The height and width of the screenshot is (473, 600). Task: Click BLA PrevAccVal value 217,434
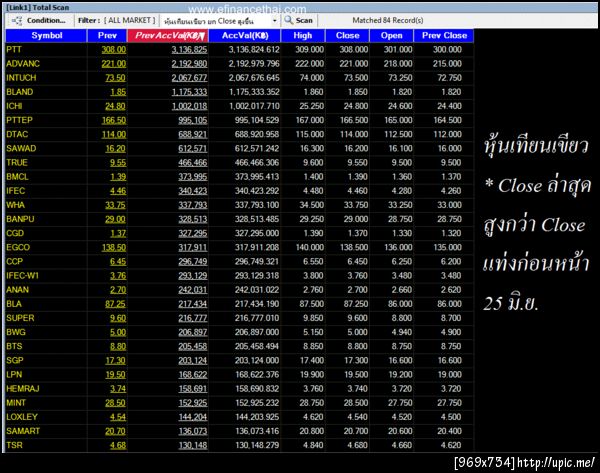coord(192,305)
